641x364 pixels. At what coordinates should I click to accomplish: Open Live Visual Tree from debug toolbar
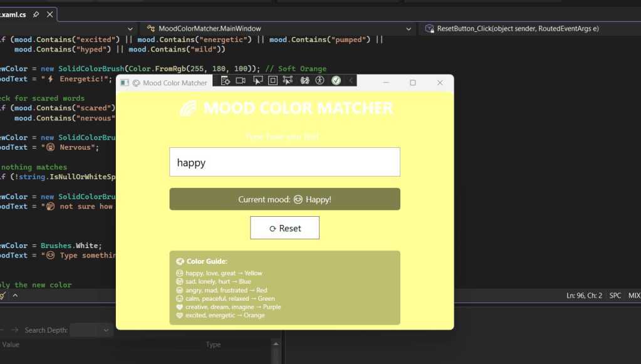click(226, 81)
